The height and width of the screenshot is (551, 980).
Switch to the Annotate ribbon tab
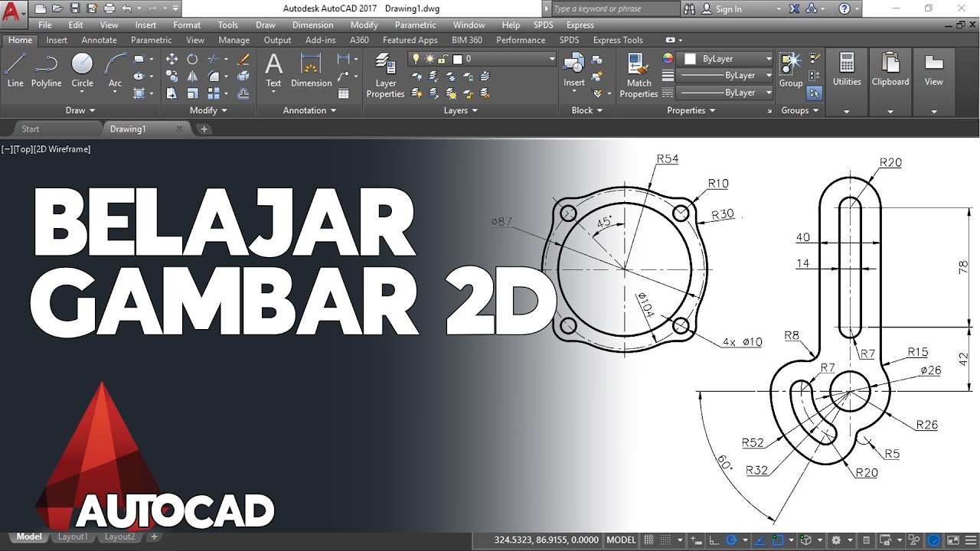99,40
